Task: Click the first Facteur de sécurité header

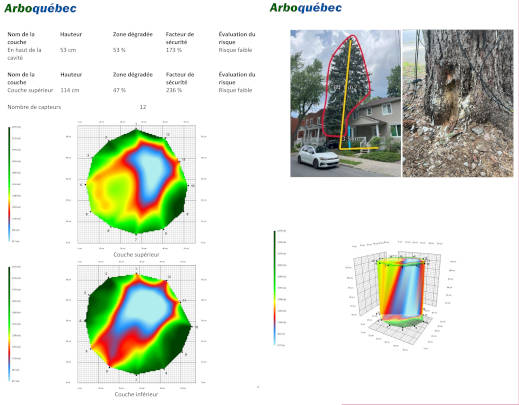Action: 180,38
